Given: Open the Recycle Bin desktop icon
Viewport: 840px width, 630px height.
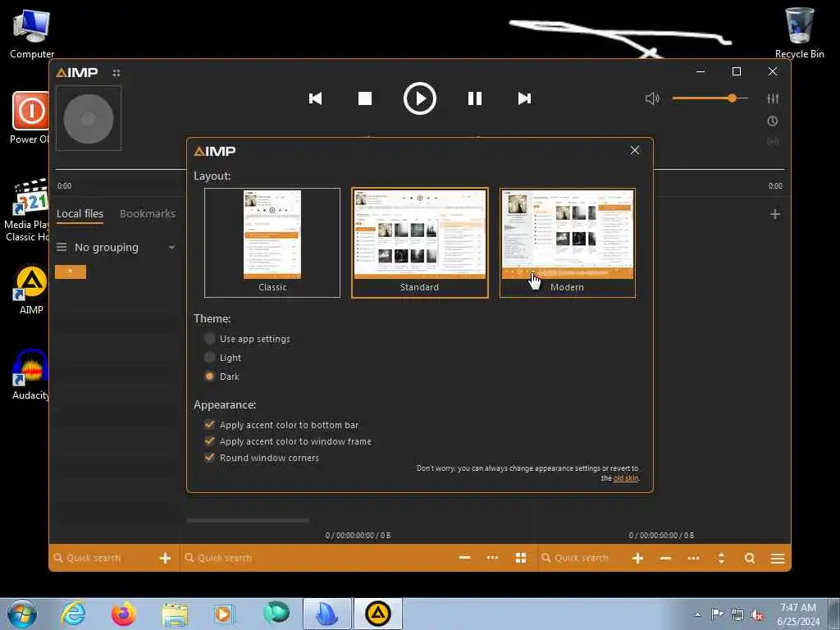Looking at the screenshot, I should [x=799, y=32].
